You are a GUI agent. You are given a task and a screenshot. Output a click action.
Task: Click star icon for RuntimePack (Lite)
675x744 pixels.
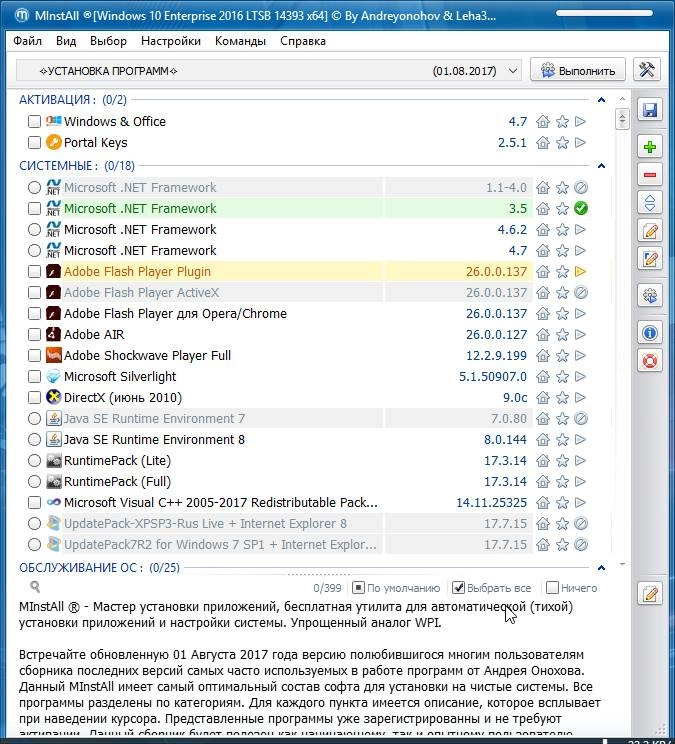pos(562,461)
